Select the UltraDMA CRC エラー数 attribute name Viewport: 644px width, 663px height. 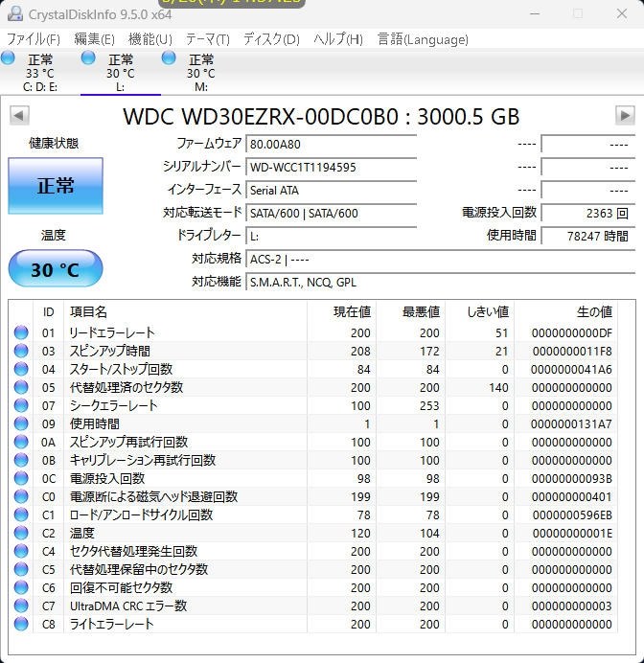click(x=128, y=606)
